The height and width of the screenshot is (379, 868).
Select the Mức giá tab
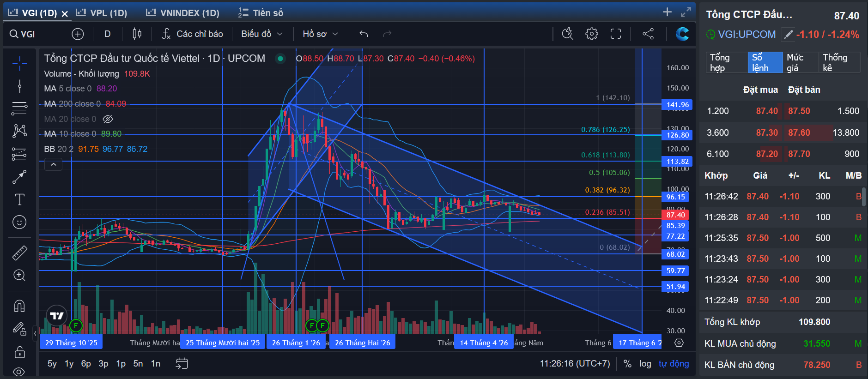coord(800,62)
